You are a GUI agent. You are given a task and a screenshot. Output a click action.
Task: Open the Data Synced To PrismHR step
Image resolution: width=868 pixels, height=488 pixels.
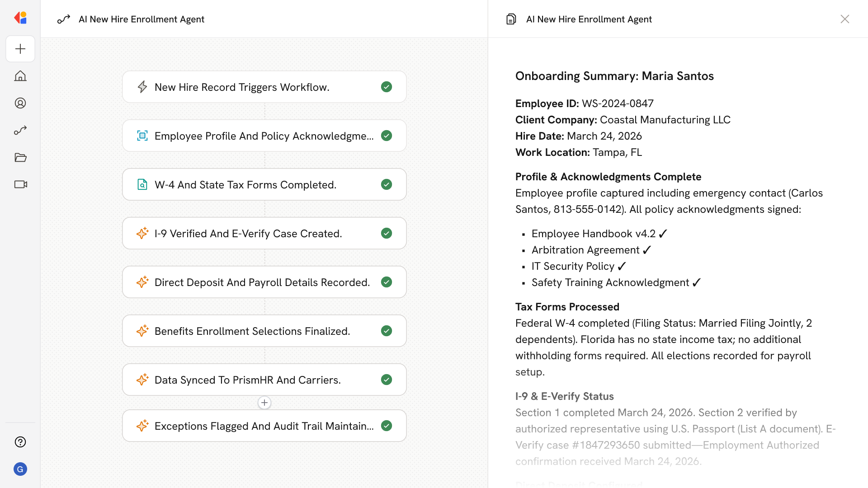(x=247, y=380)
